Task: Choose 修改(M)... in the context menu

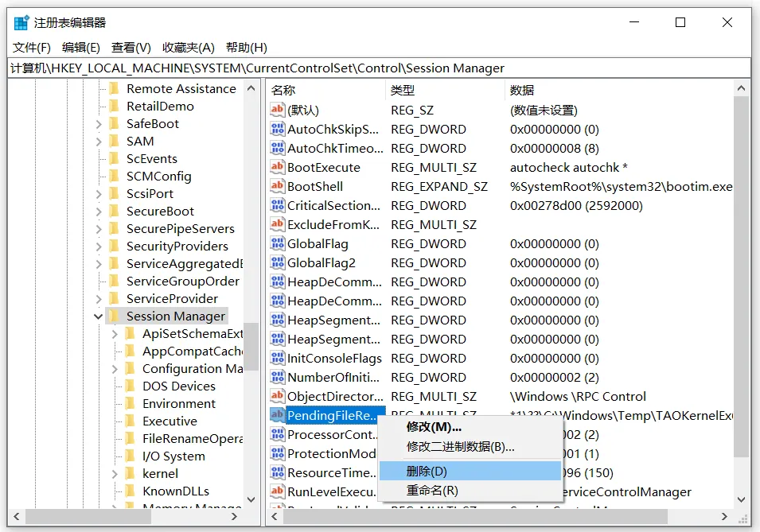Action: point(470,427)
